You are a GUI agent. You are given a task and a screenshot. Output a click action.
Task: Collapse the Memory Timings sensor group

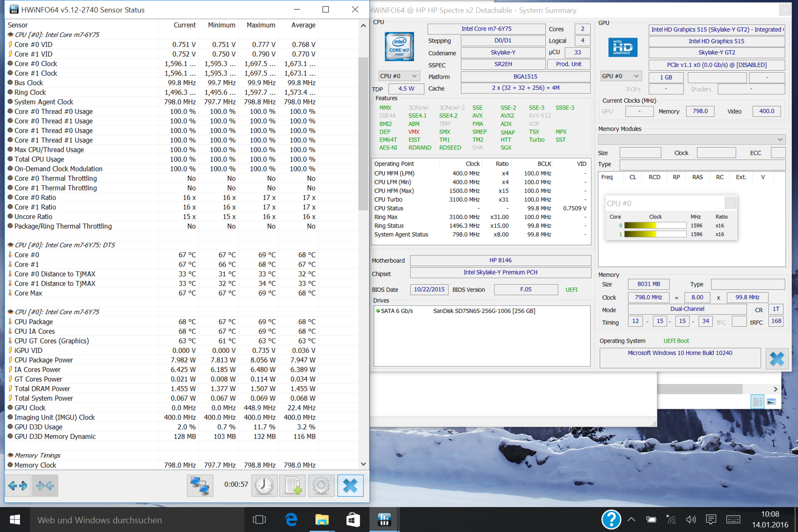tap(10, 455)
